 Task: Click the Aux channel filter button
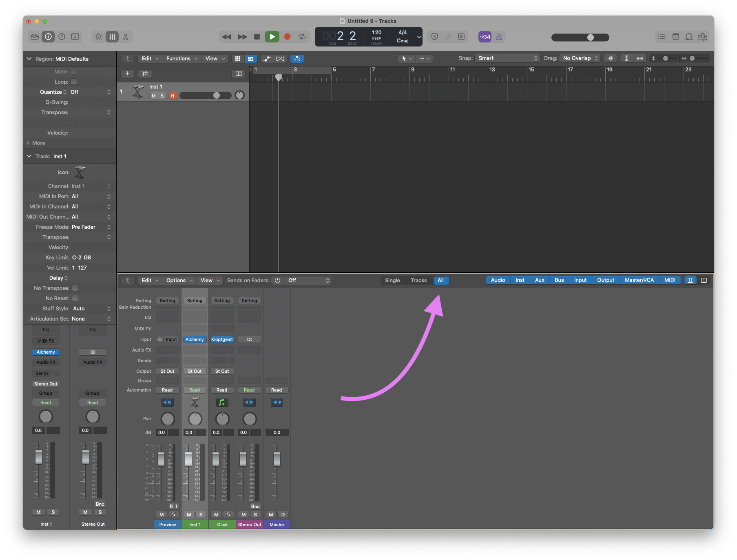[x=539, y=280]
